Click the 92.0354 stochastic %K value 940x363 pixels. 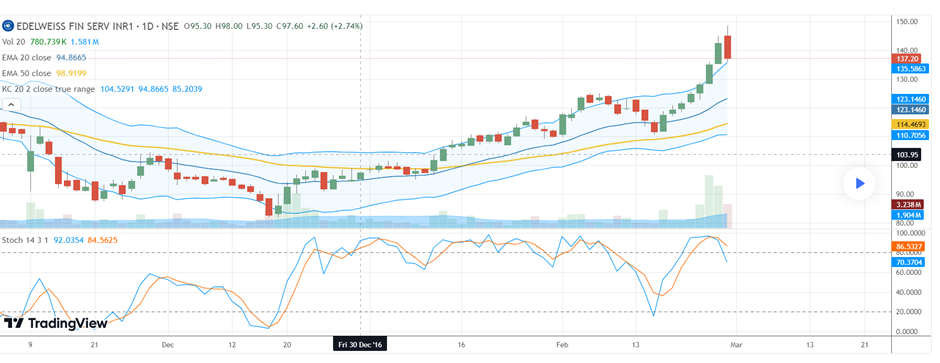(68, 240)
